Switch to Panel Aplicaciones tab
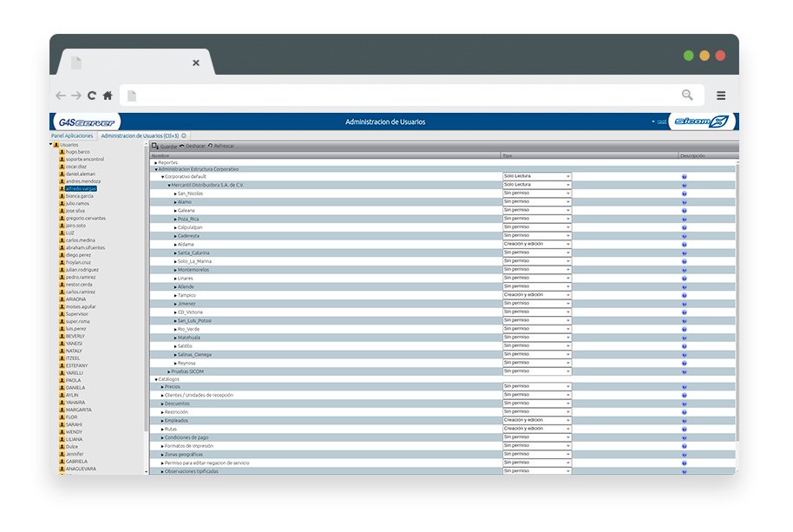 [72, 136]
